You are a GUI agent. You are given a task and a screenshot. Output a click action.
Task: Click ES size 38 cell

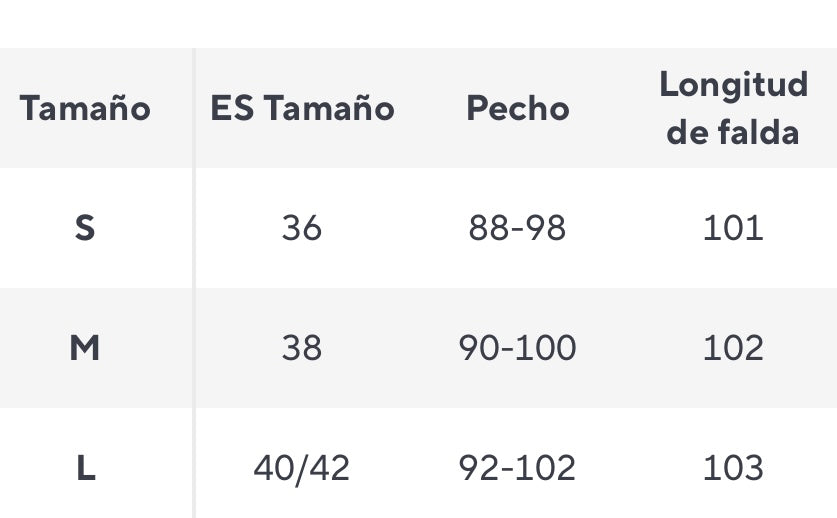(302, 348)
